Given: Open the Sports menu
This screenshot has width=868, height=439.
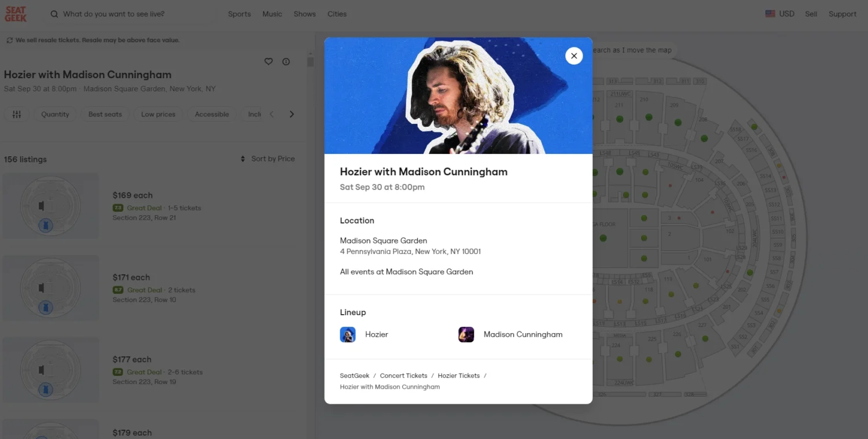Looking at the screenshot, I should click(x=240, y=14).
